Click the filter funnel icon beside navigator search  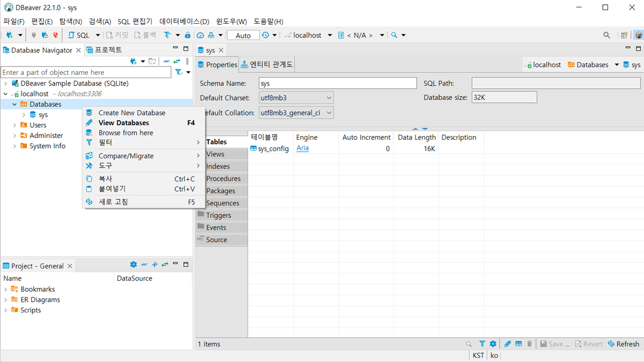[x=179, y=72]
